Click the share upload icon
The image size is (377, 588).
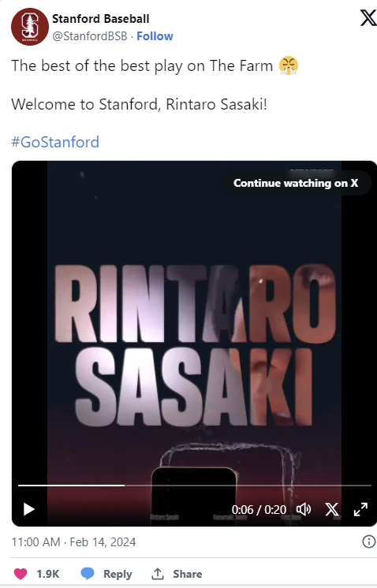click(x=158, y=573)
